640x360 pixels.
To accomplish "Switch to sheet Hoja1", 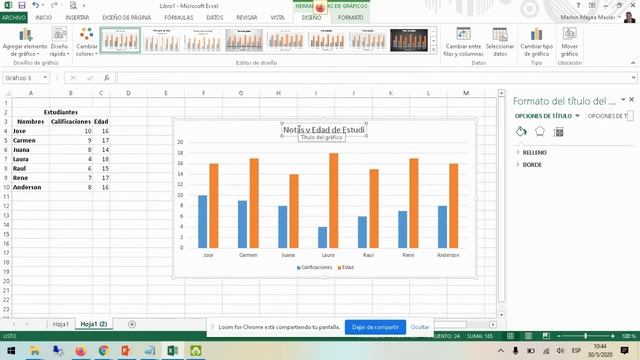I will (x=60, y=324).
